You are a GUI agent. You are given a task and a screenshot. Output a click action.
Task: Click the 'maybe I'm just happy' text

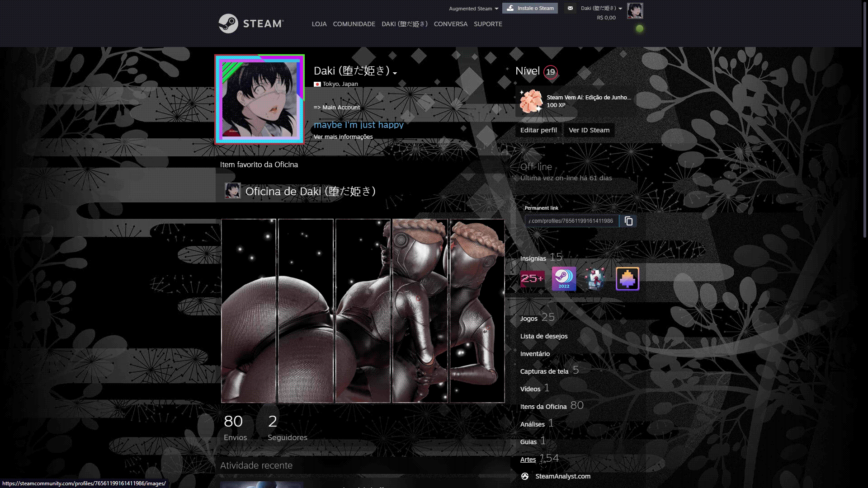tap(359, 125)
